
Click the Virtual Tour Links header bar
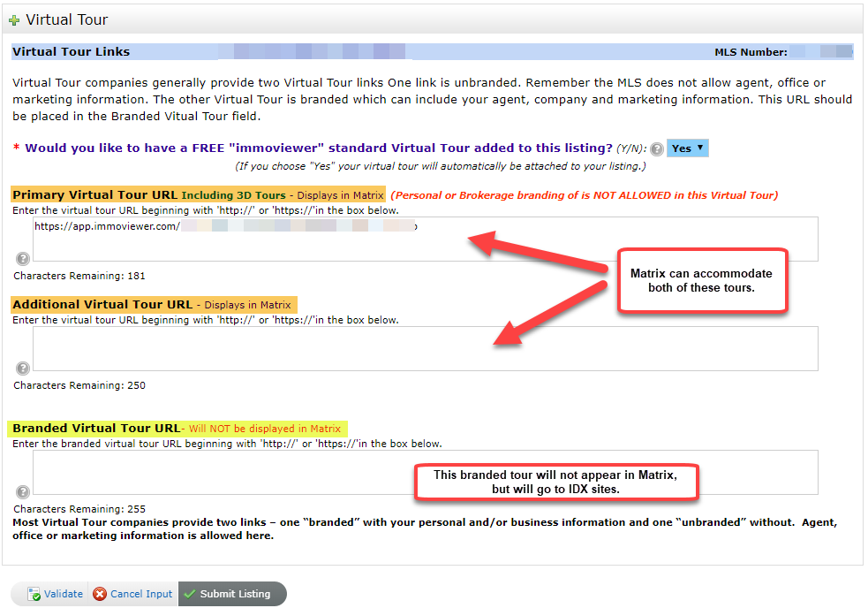(x=433, y=52)
